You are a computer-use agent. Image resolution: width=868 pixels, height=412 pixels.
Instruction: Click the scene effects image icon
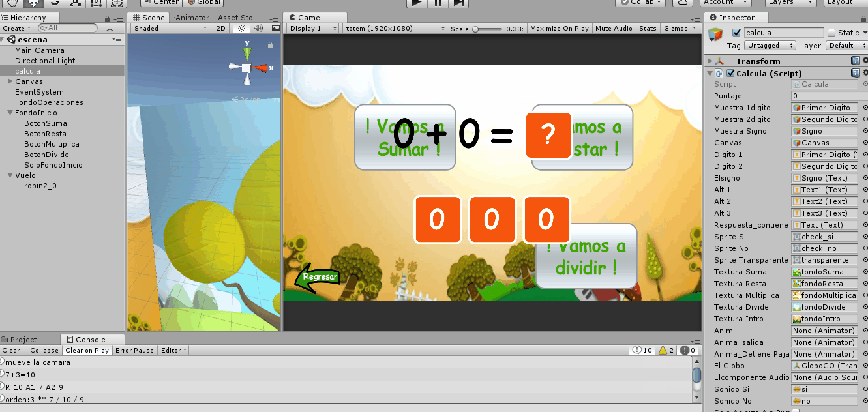tap(275, 28)
